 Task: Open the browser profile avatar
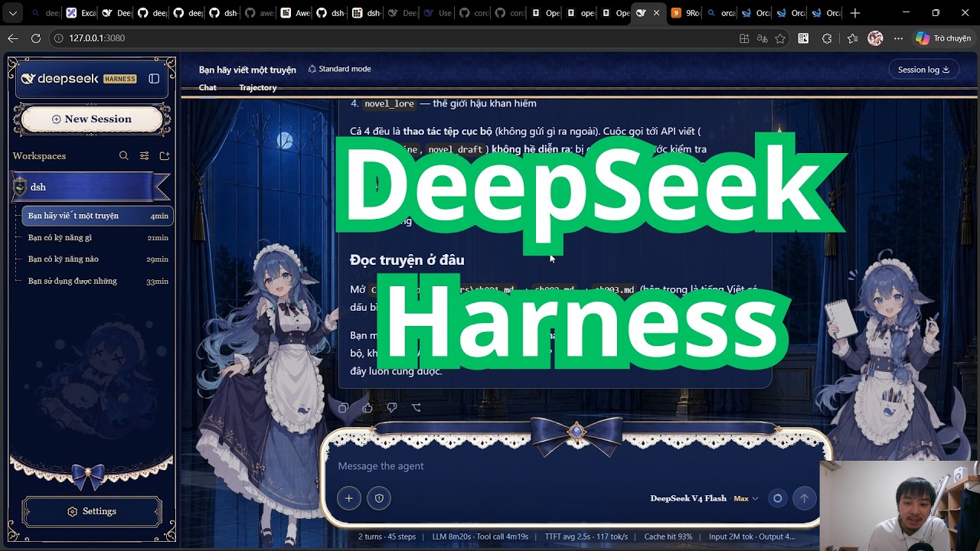coord(876,38)
